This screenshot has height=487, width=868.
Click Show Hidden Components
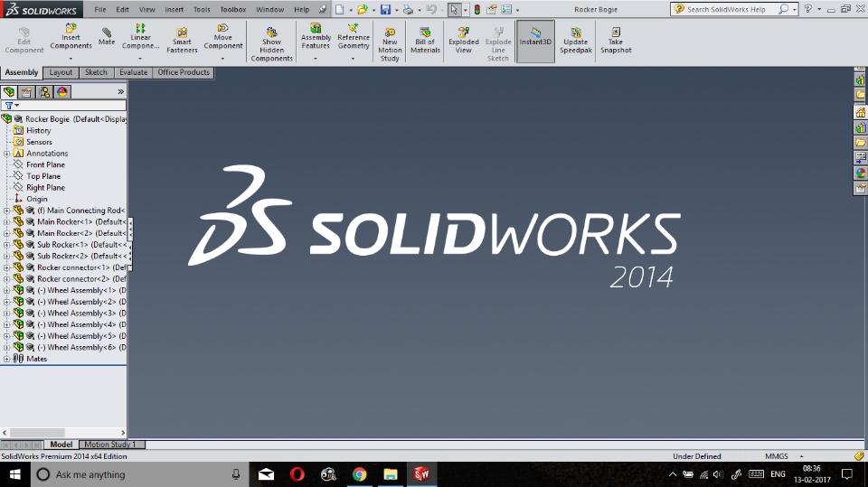271,44
